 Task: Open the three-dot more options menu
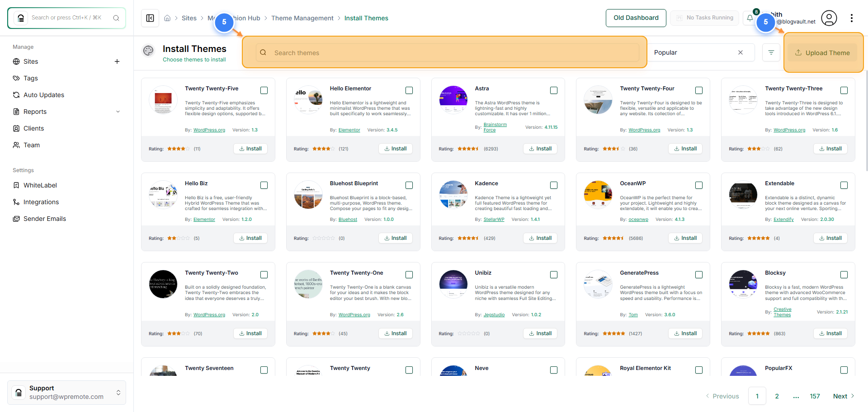click(x=852, y=18)
